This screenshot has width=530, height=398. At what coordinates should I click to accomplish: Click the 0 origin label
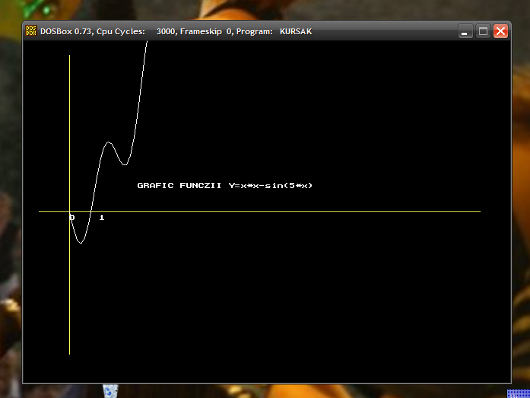pos(72,217)
